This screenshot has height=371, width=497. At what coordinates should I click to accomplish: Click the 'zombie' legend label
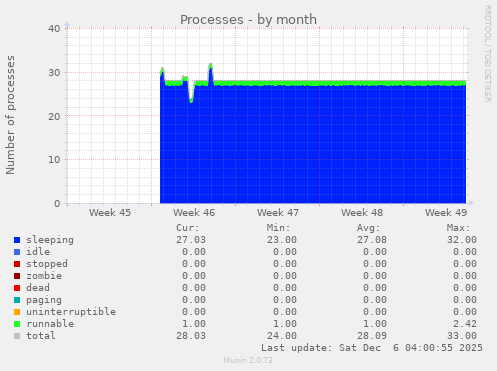coord(44,276)
